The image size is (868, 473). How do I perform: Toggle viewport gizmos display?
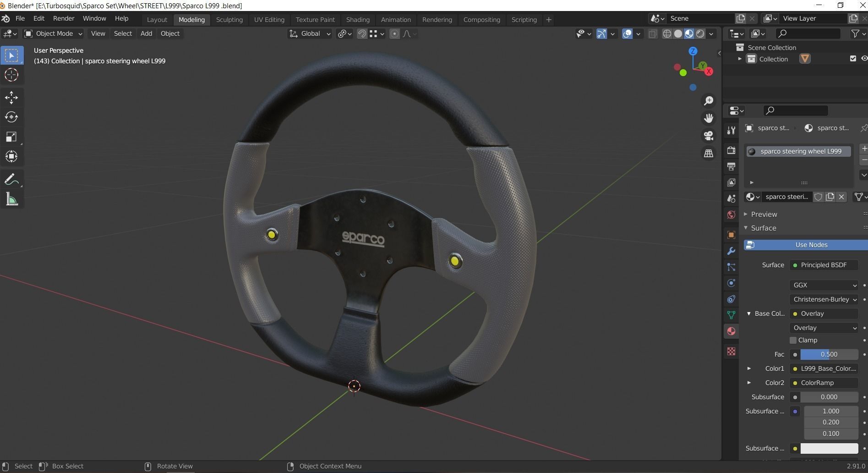601,33
